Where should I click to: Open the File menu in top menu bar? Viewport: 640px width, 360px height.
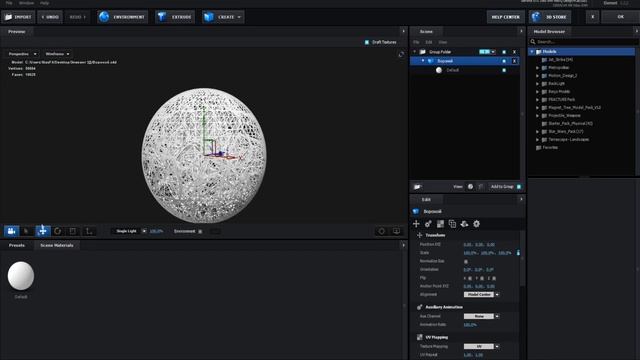(9, 3)
